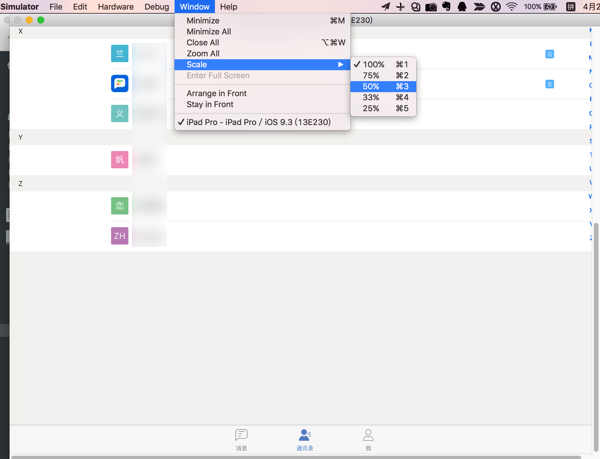This screenshot has height=459, width=600.
Task: Open the battery status indicator
Action: coord(540,7)
